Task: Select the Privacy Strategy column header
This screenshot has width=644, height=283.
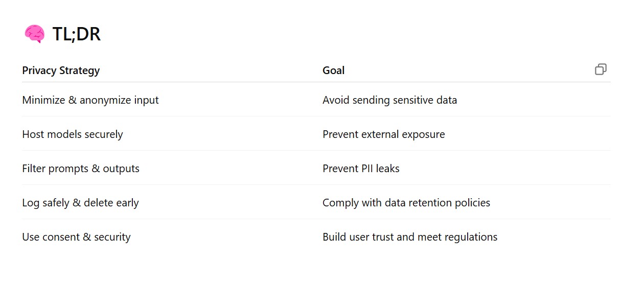Action: (x=61, y=70)
